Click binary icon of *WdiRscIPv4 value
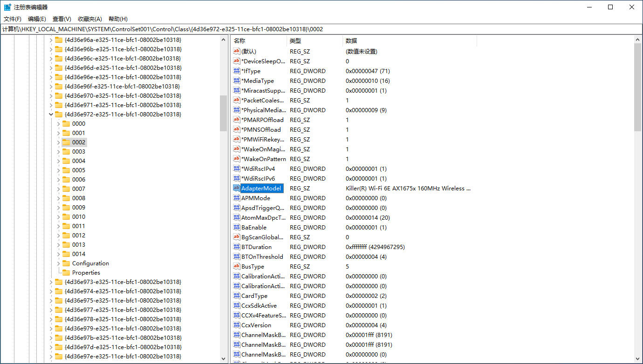Viewport: 643px width, 364px height. coord(237,169)
